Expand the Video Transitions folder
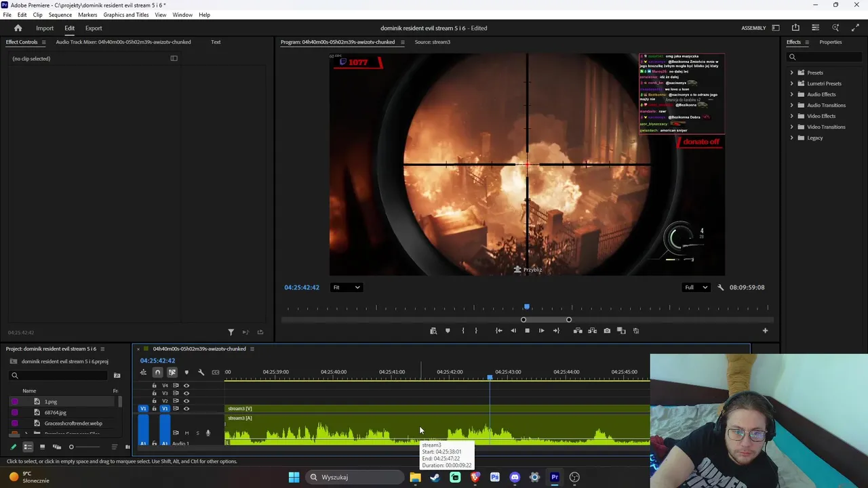The width and height of the screenshot is (868, 488). (x=791, y=127)
